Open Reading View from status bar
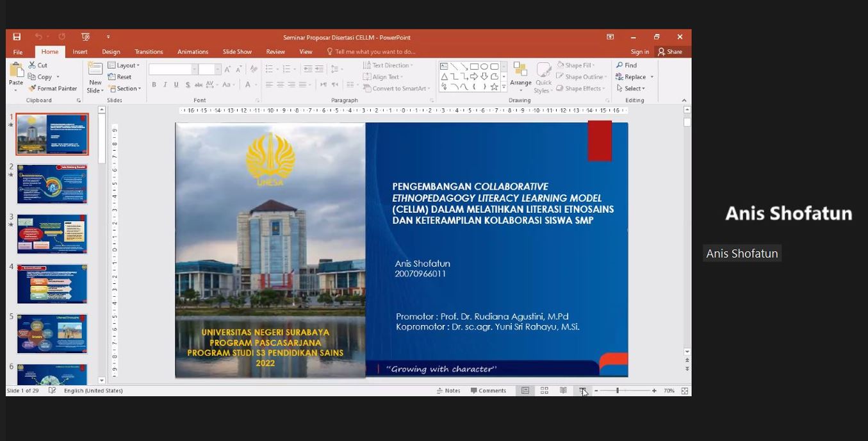This screenshot has width=868, height=441. coord(563,390)
